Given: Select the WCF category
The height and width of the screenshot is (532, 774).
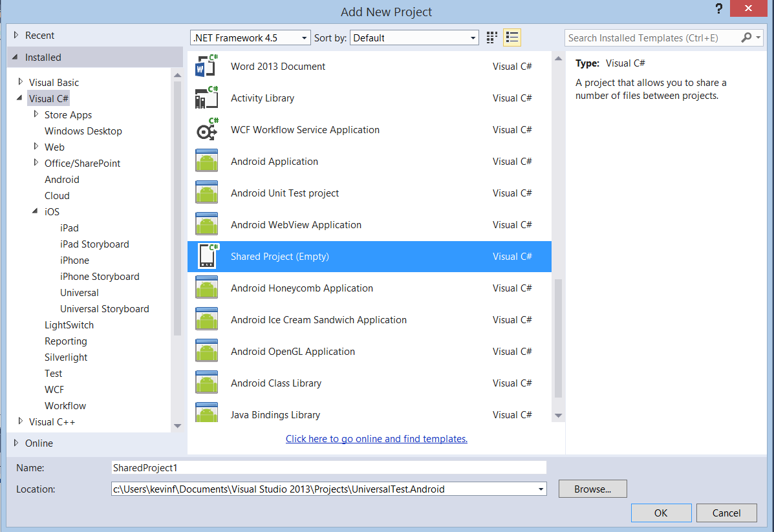Looking at the screenshot, I should (x=54, y=389).
